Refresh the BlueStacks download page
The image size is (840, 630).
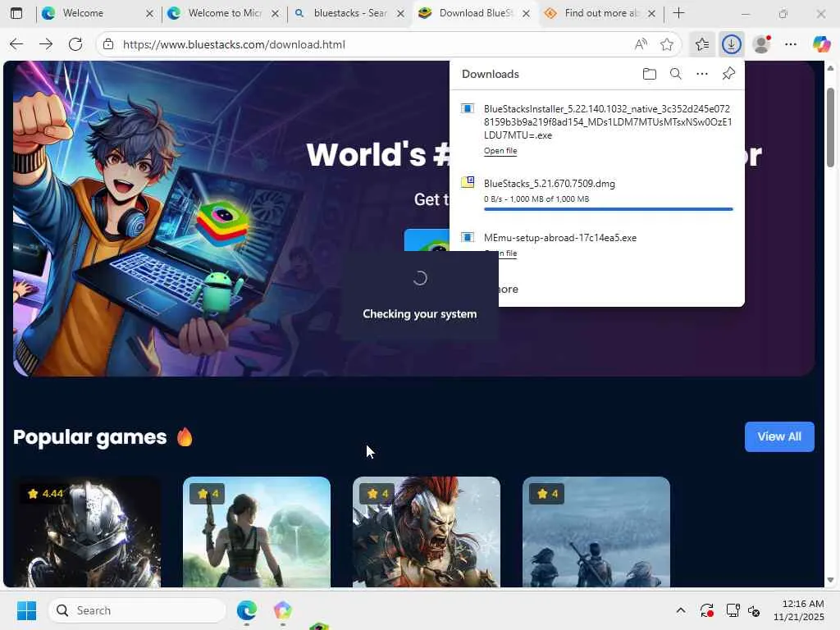point(75,44)
